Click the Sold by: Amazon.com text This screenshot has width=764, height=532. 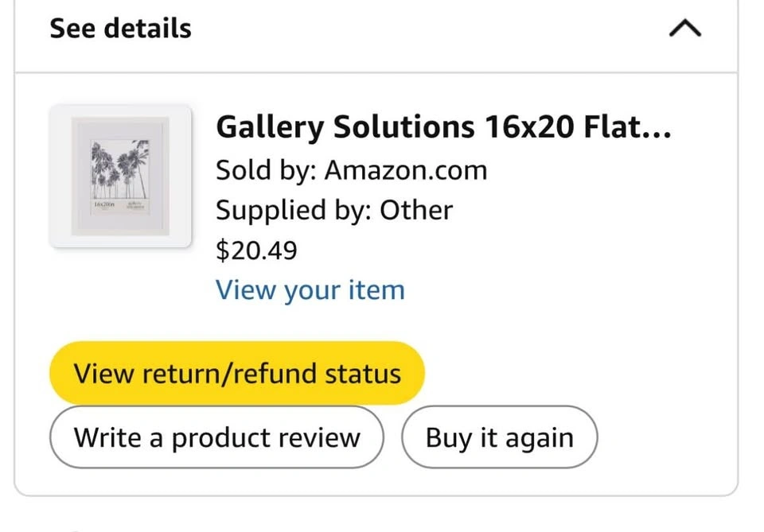[351, 169]
